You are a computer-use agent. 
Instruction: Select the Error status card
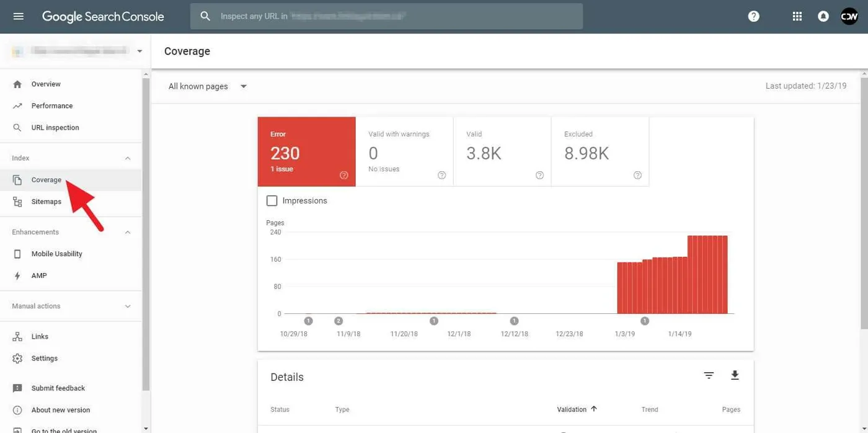(307, 152)
